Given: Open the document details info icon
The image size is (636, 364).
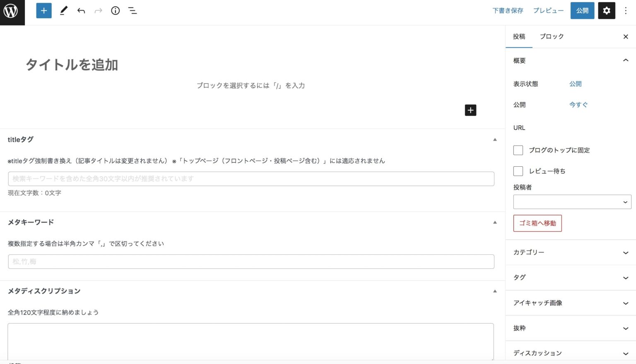Looking at the screenshot, I should click(115, 11).
